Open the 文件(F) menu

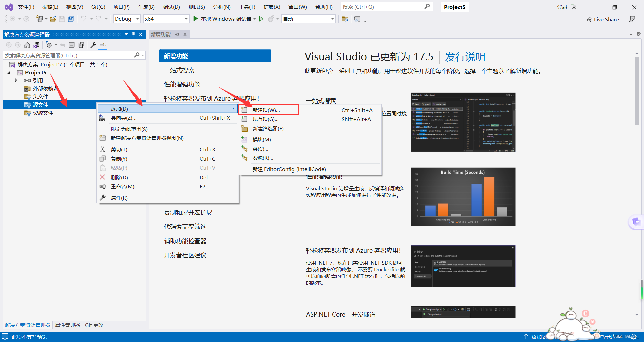point(26,7)
